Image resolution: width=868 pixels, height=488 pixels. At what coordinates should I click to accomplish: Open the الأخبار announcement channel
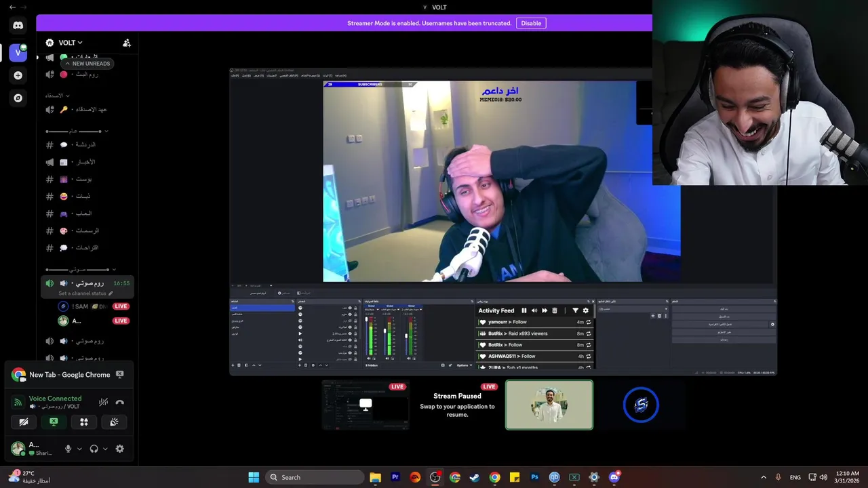coord(87,162)
